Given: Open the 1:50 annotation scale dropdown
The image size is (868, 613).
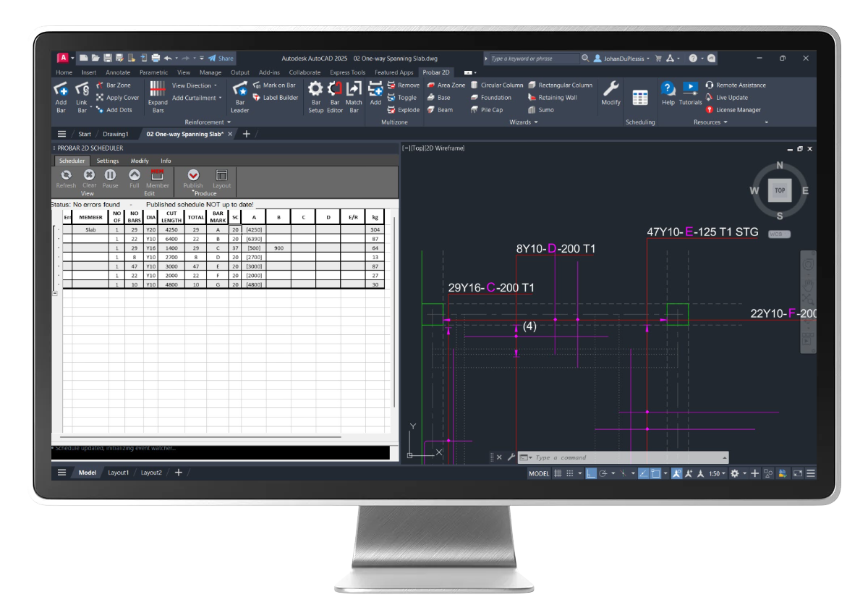Looking at the screenshot, I should 716,473.
